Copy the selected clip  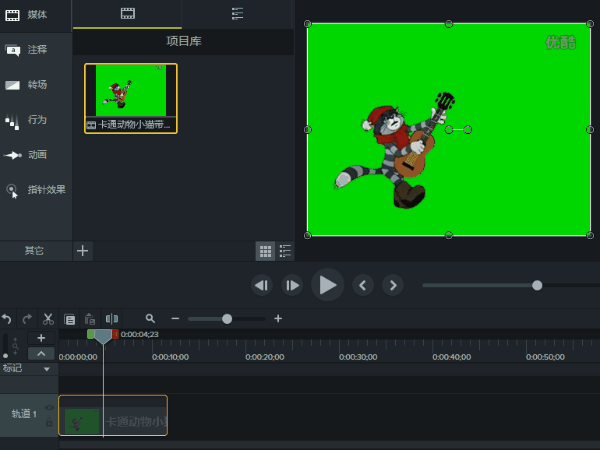[70, 319]
